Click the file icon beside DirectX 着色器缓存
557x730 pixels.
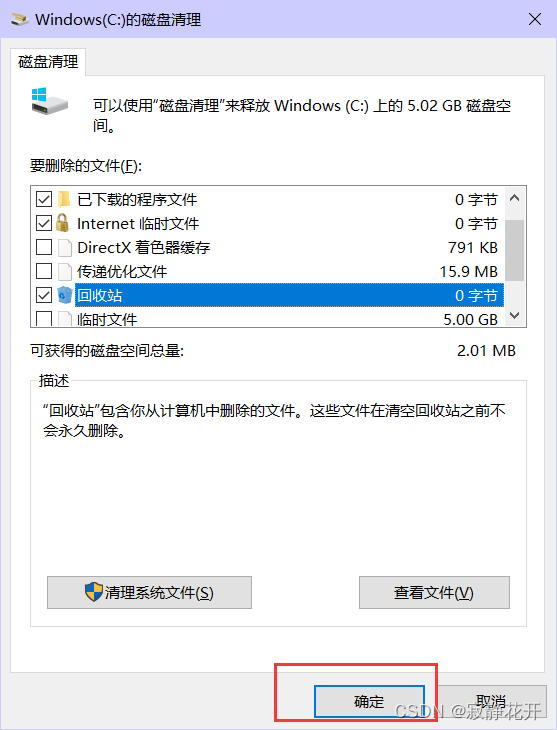(x=65, y=248)
